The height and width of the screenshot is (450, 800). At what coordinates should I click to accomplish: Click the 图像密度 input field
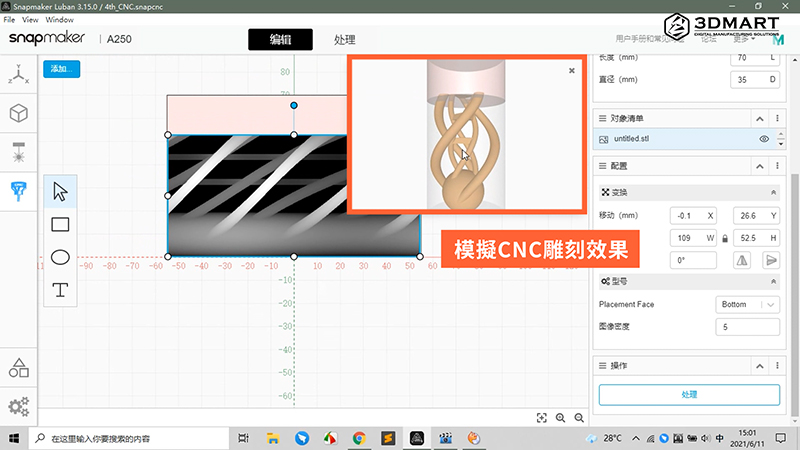(x=748, y=327)
